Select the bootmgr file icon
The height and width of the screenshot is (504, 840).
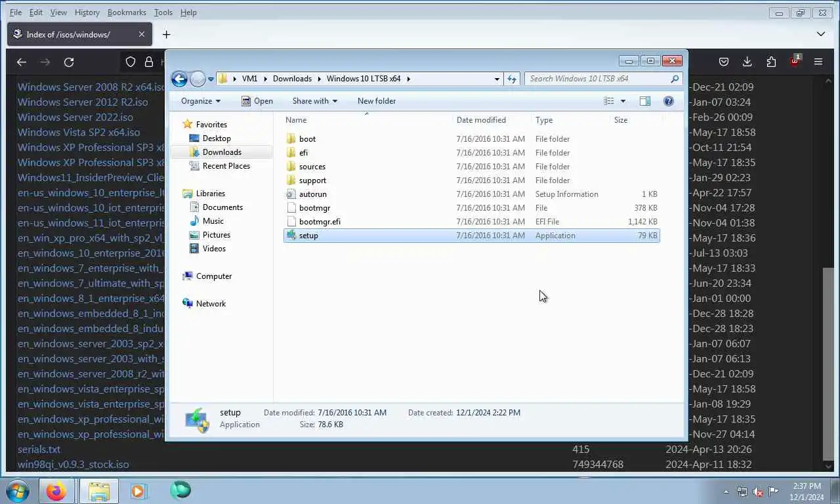(291, 208)
